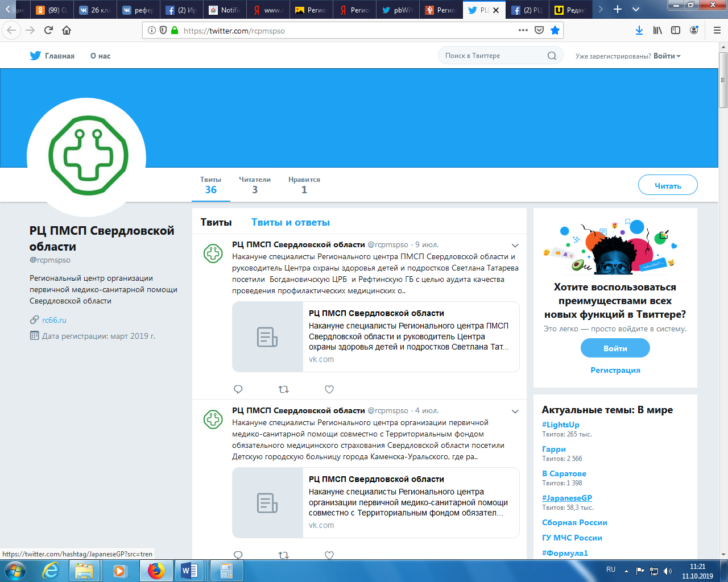Open the Firefox downloads arrow icon
The image size is (728, 582).
[x=639, y=30]
